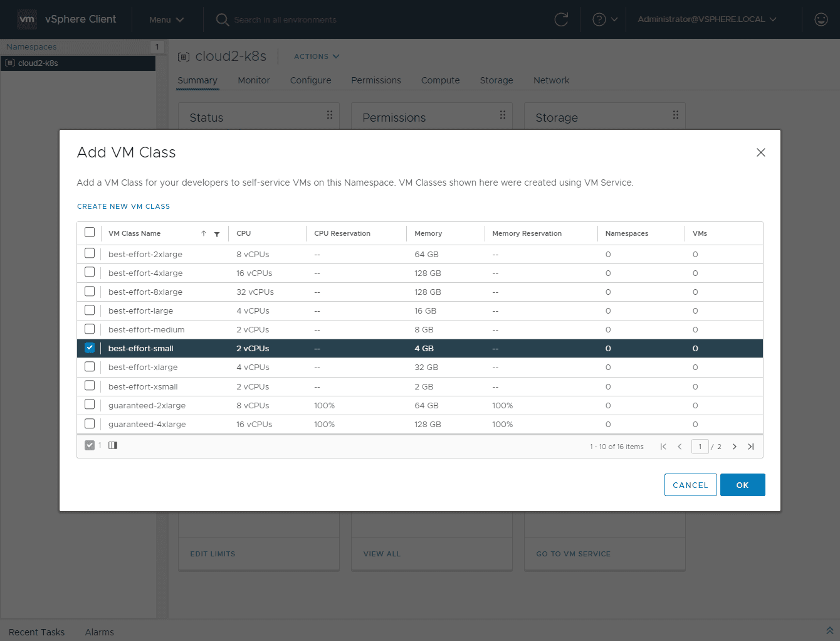Click the cloud2-k8s namespace icon in sidebar

click(x=10, y=63)
